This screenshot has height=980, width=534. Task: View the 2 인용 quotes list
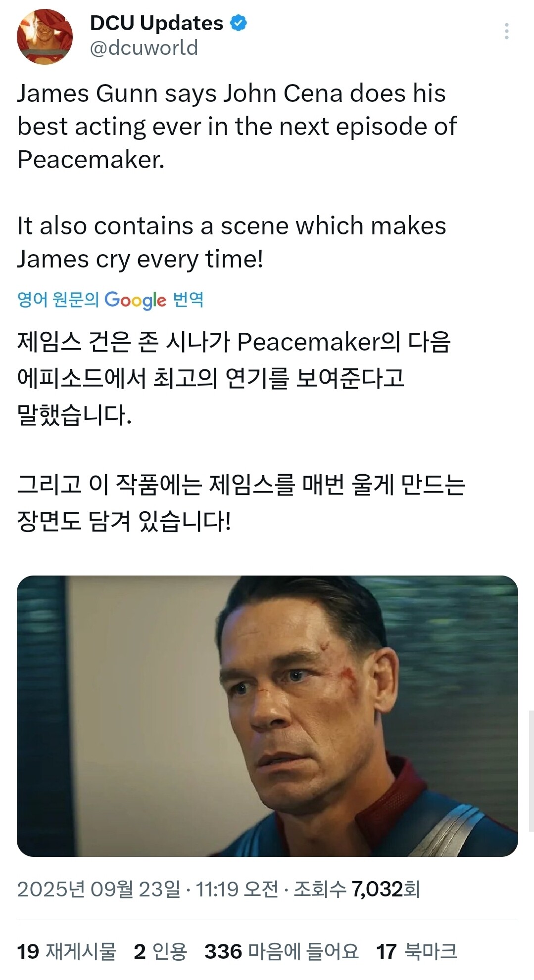(160, 951)
